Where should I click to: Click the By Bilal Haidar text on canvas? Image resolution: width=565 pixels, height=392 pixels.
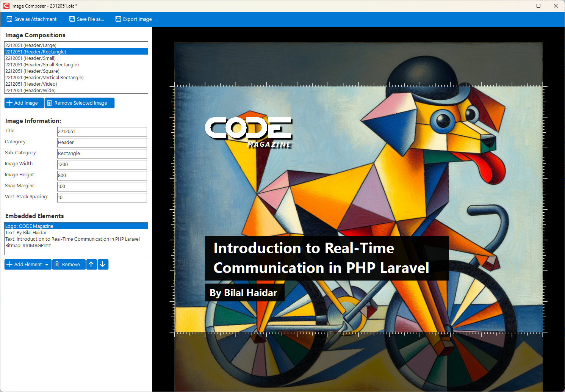coord(244,293)
